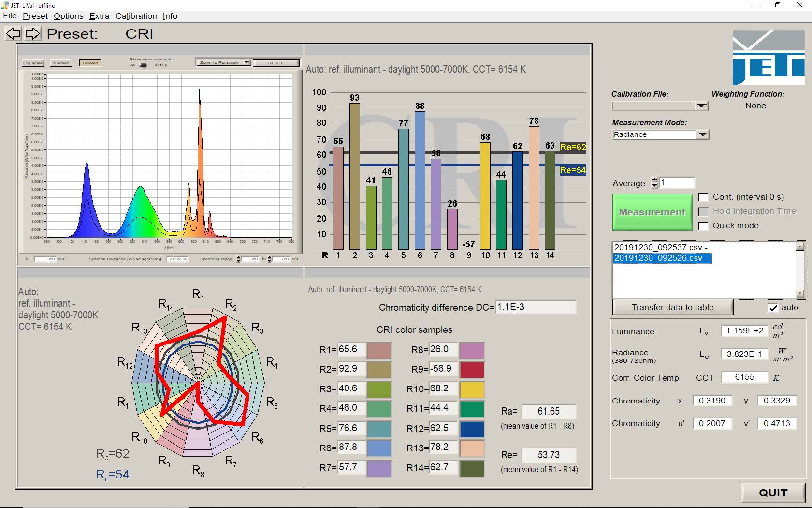The image size is (812, 508).
Task: Click the Radiance value 3.823E-1
Action: [x=744, y=354]
